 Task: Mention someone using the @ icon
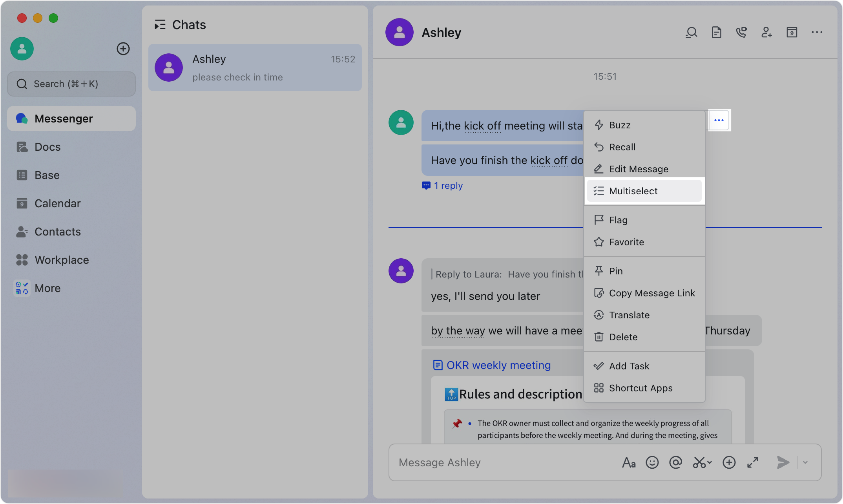click(676, 462)
